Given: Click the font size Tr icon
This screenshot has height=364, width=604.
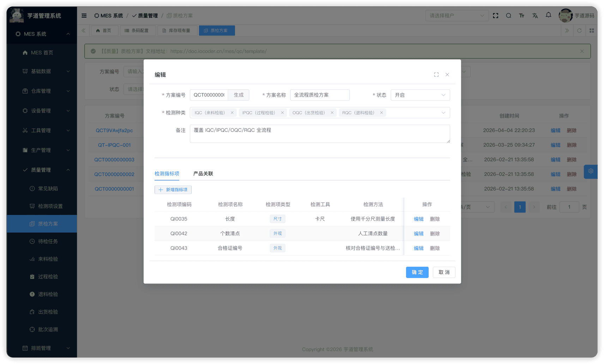Looking at the screenshot, I should coord(521,15).
